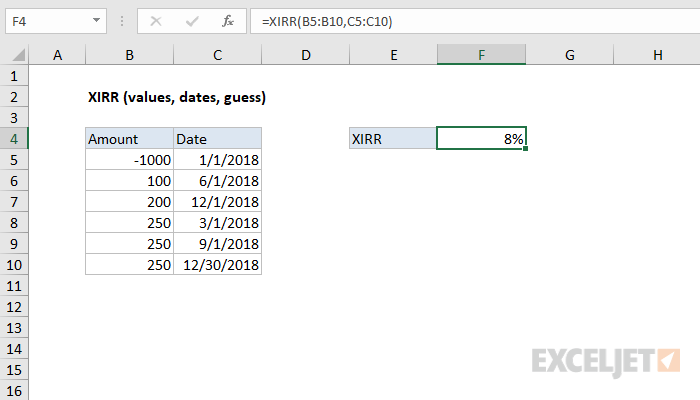Select the date cell 3/1/2018
This screenshot has height=400, width=700.
coord(217,223)
